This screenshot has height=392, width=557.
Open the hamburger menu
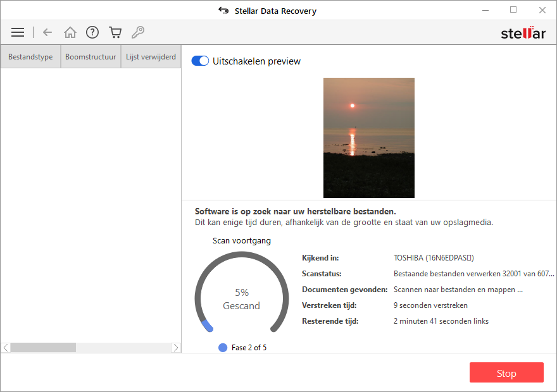(x=18, y=32)
